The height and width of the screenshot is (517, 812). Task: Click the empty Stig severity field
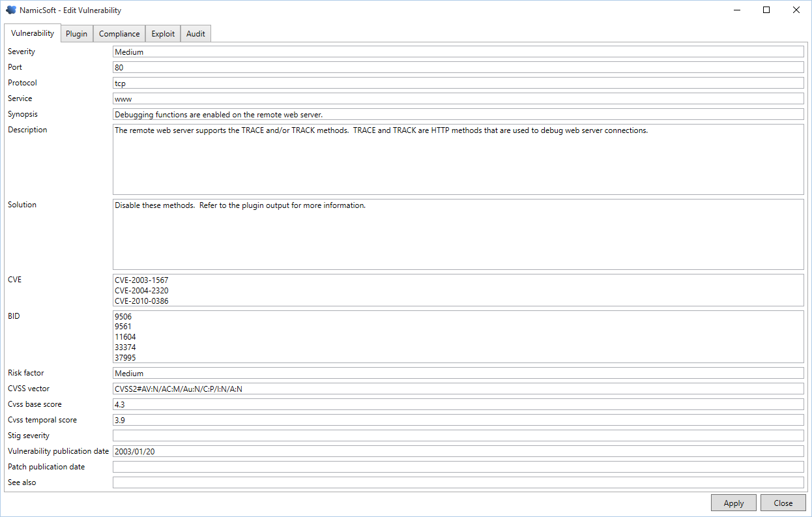458,436
